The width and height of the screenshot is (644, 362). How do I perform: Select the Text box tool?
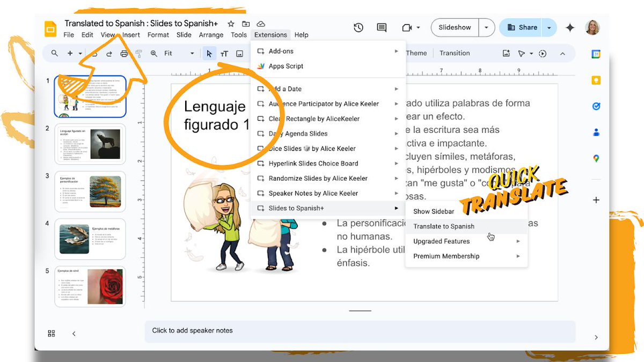point(224,53)
